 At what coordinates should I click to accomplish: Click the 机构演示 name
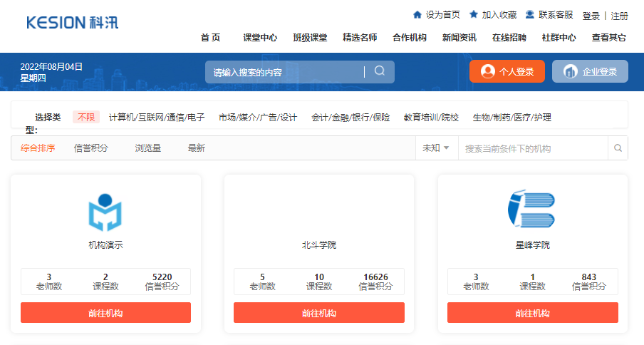coord(105,245)
